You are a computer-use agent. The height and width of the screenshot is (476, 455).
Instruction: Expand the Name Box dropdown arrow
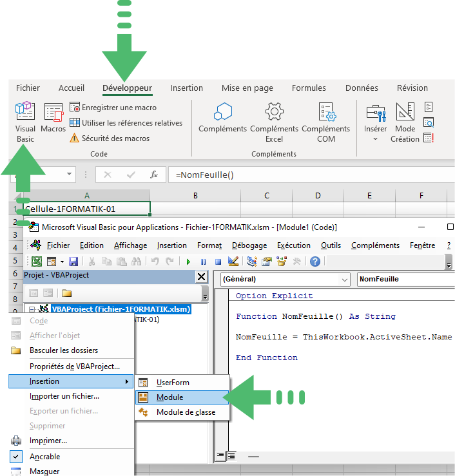[69, 174]
